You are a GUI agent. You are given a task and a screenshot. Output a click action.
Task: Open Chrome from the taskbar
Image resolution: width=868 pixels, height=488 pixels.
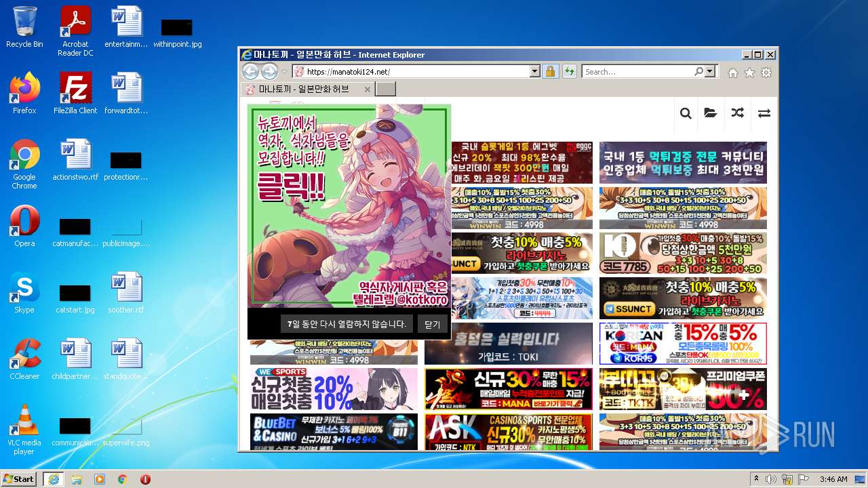tap(123, 479)
